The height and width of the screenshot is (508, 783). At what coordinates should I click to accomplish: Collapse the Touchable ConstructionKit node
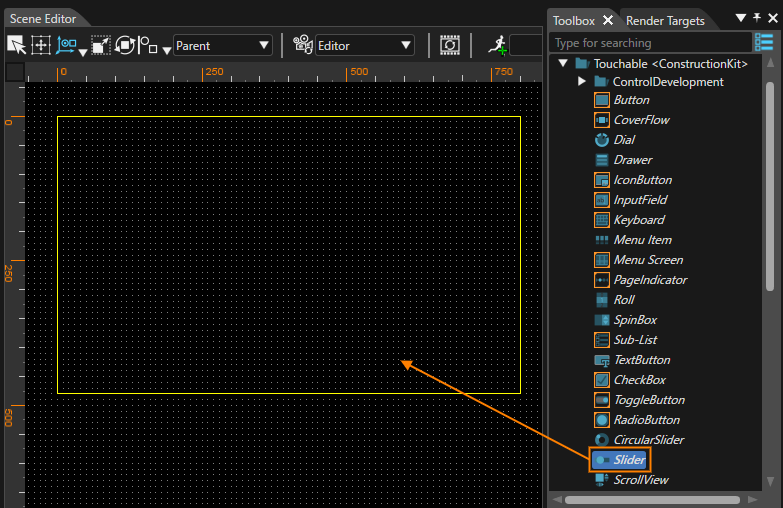point(563,63)
